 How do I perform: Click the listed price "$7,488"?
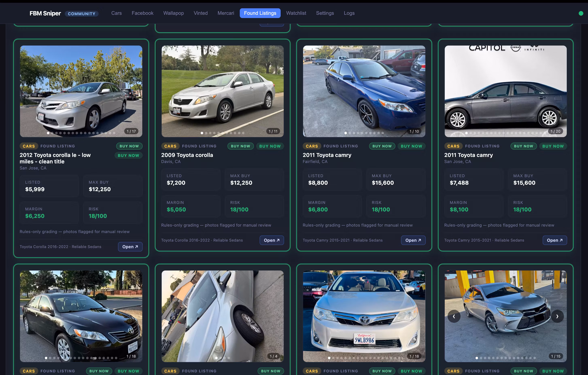[x=459, y=183]
